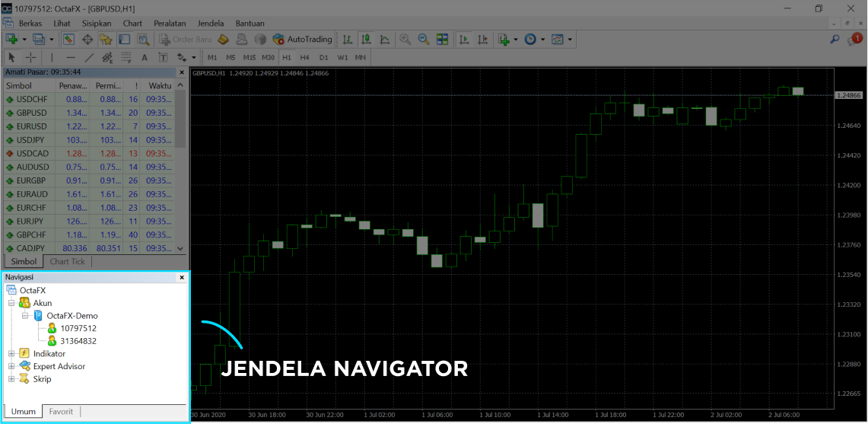The height and width of the screenshot is (424, 868).
Task: Switch to the Favorit tab
Action: coord(61,412)
